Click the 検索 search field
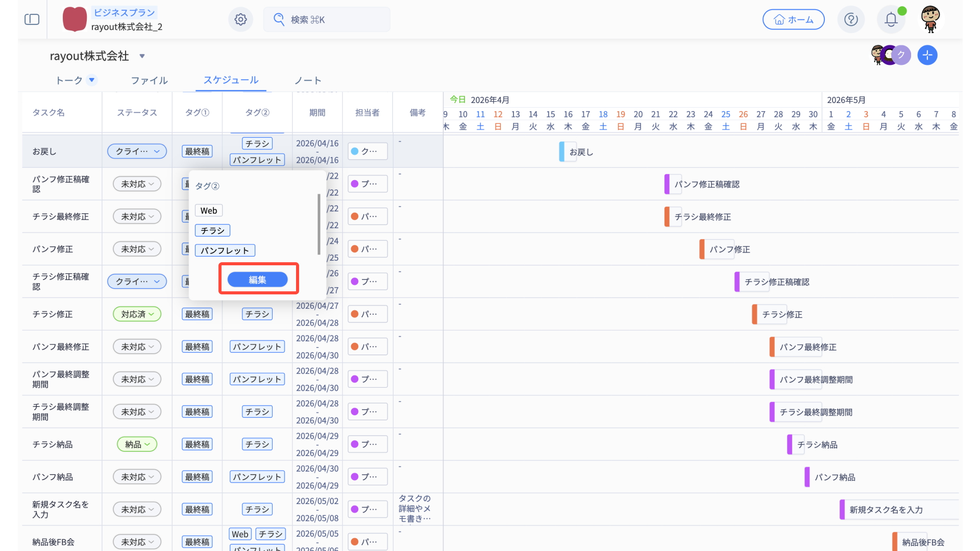This screenshot has height=551, width=980. (x=327, y=19)
